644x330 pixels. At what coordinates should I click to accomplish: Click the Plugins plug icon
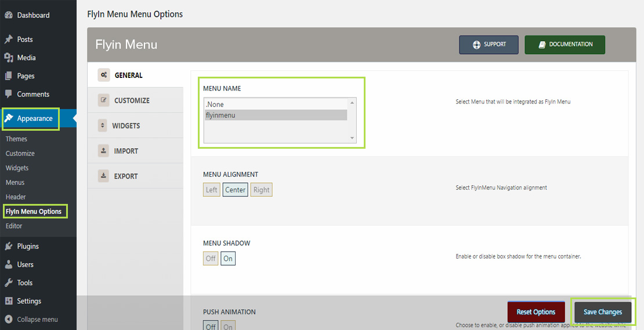8,246
